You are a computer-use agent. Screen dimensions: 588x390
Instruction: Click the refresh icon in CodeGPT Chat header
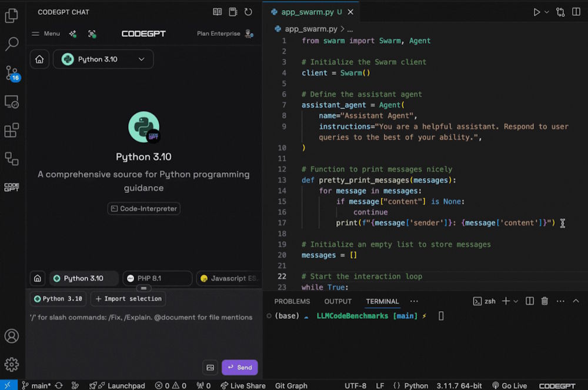[248, 12]
